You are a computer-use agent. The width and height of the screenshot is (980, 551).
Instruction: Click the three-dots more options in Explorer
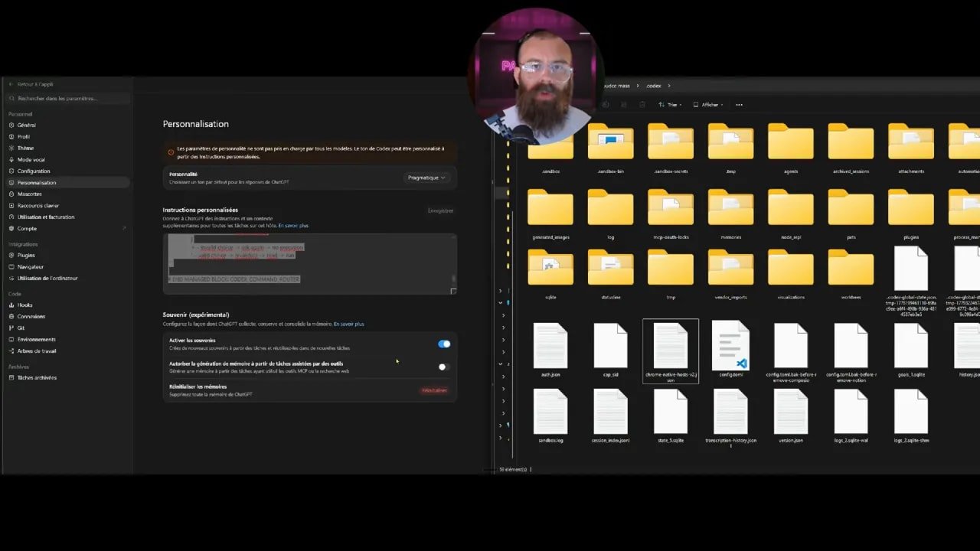click(x=739, y=105)
